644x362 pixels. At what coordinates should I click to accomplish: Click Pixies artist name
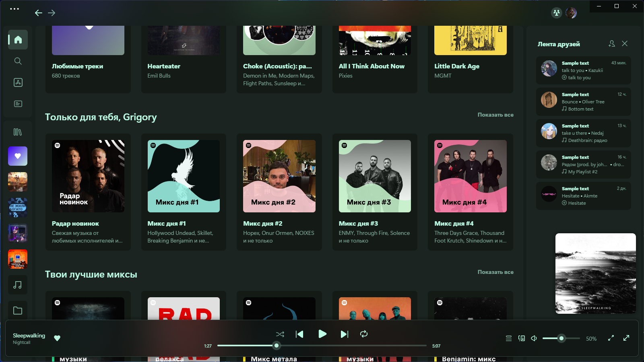tap(345, 76)
